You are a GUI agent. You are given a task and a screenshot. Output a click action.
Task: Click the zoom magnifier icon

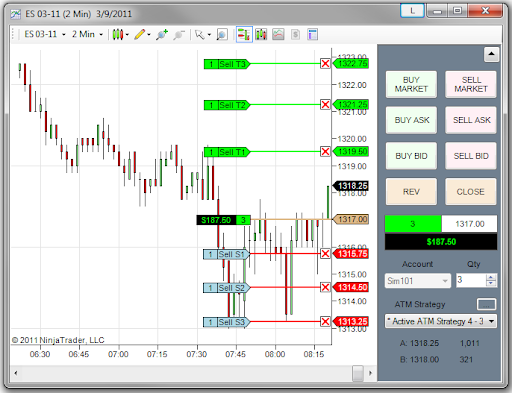click(222, 34)
